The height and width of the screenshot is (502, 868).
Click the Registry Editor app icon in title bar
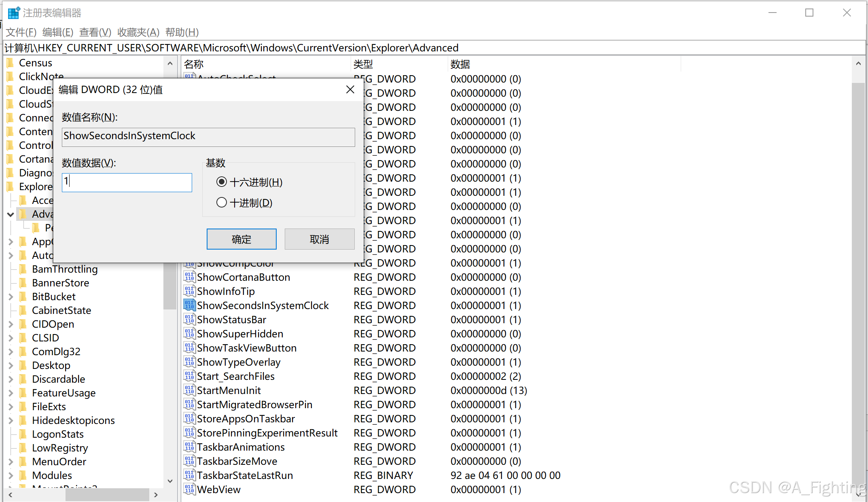point(13,13)
